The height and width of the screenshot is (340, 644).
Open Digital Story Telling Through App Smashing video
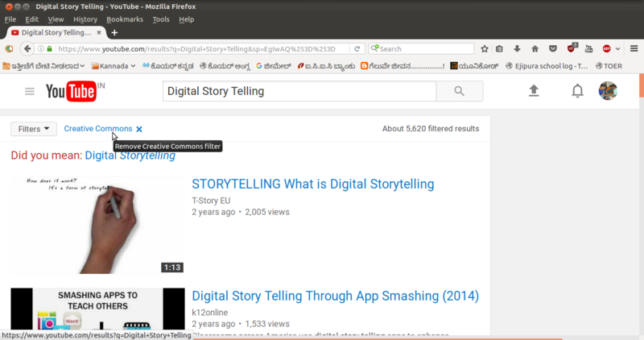pyautogui.click(x=335, y=296)
